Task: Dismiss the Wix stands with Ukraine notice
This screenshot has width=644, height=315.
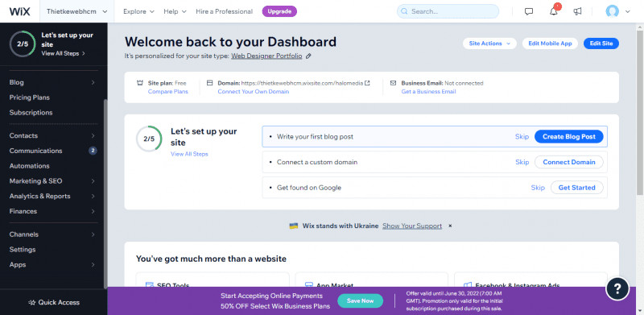Action: (450, 226)
